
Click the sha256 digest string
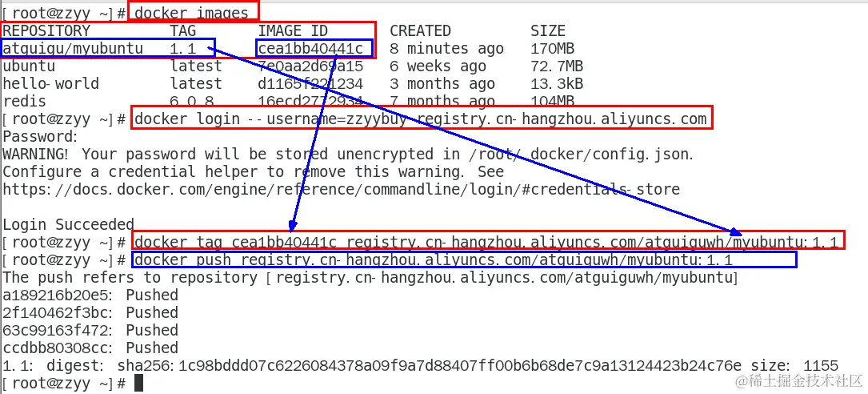(429, 366)
